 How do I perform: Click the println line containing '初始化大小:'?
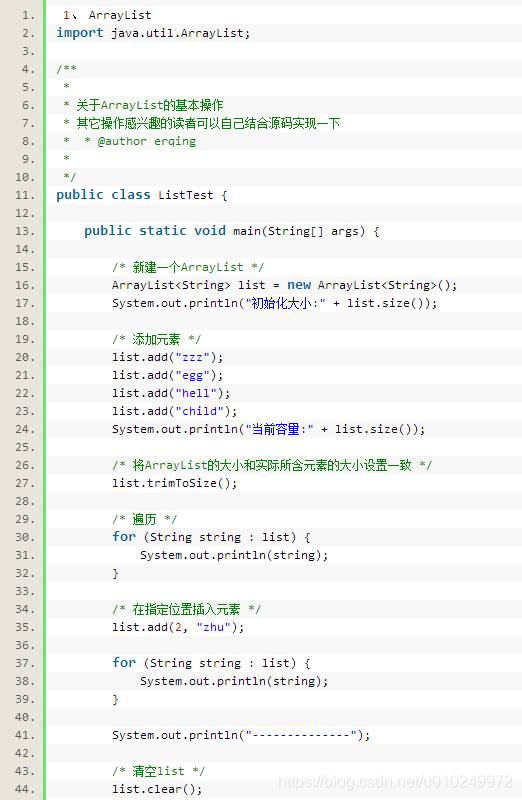275,303
